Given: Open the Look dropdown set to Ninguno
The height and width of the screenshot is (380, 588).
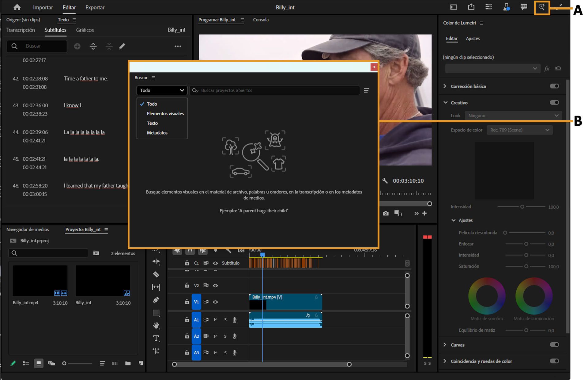Looking at the screenshot, I should pos(513,116).
